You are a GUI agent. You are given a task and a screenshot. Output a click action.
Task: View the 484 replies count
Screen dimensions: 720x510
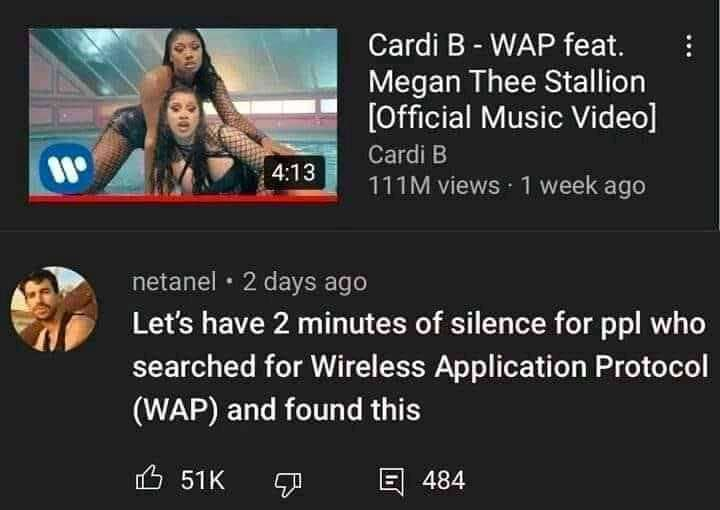[x=444, y=480]
